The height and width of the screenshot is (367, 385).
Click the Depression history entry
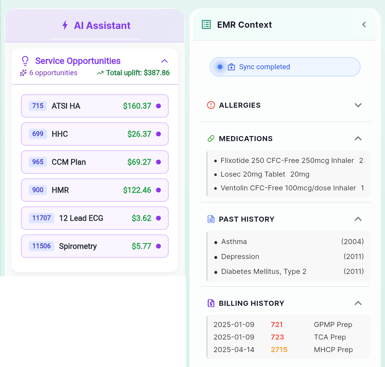tap(289, 257)
